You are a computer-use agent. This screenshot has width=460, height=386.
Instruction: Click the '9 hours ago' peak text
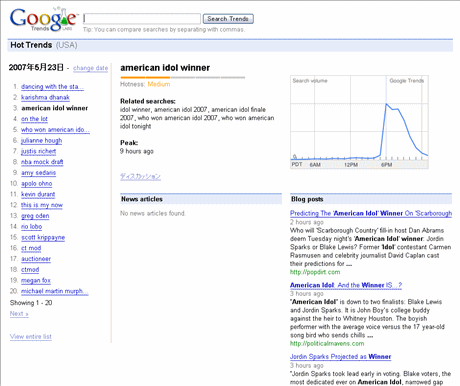(x=137, y=151)
